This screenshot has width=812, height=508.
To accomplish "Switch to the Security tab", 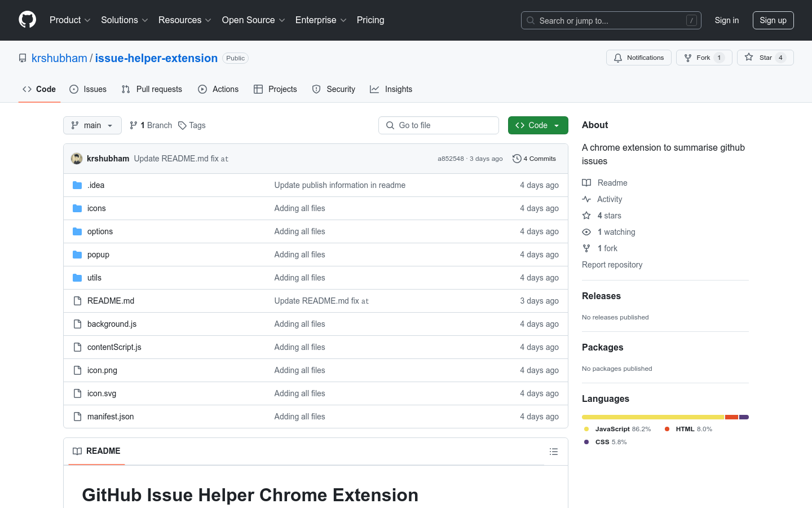I will (334, 89).
